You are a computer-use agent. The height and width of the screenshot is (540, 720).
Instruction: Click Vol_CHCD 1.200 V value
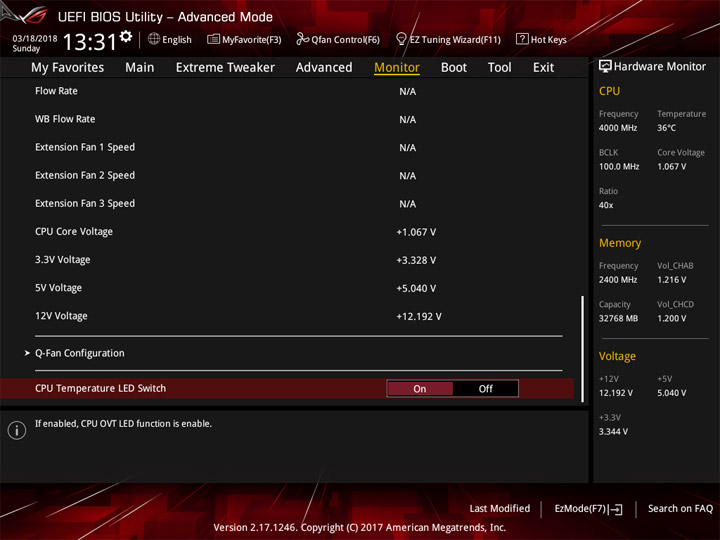(671, 318)
